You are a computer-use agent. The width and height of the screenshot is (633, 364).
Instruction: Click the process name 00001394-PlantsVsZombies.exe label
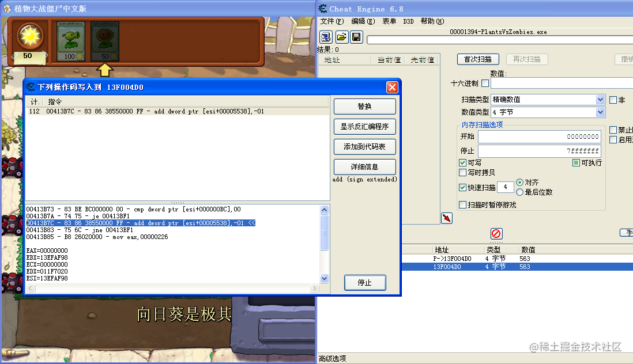coord(498,32)
